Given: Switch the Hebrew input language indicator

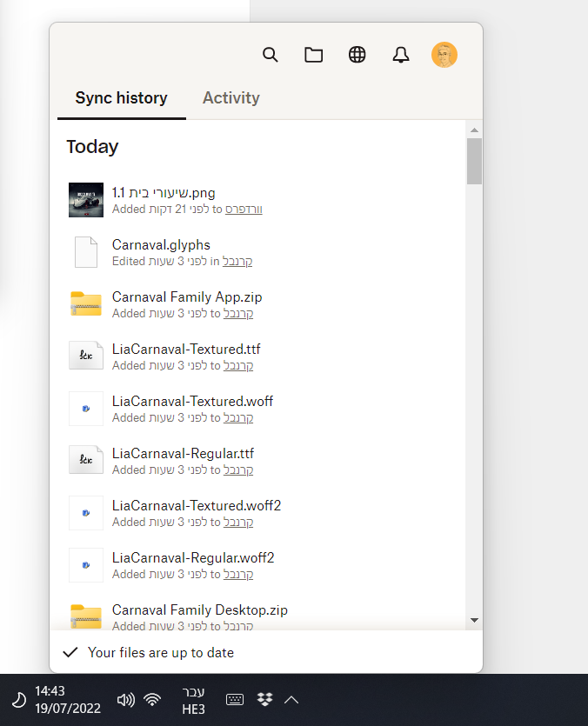Looking at the screenshot, I should 193,699.
